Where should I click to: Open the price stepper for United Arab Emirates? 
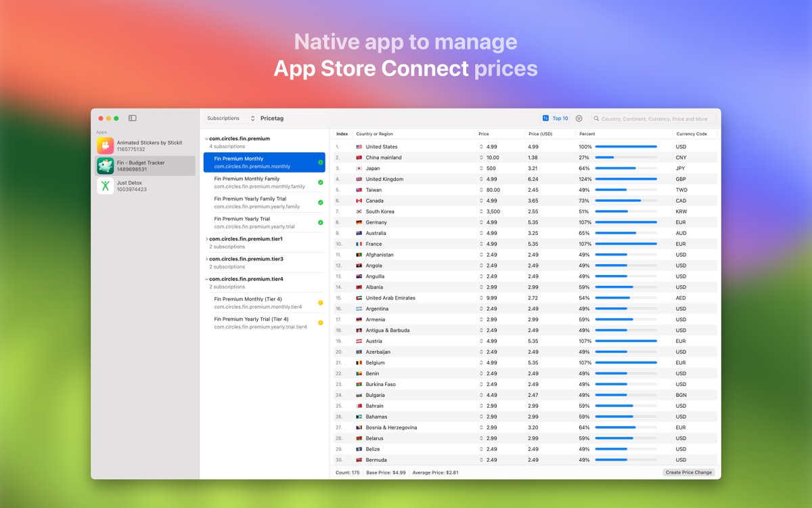click(482, 298)
